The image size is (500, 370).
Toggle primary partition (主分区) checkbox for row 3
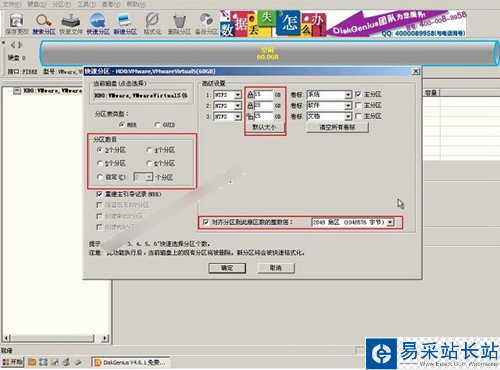[x=358, y=116]
